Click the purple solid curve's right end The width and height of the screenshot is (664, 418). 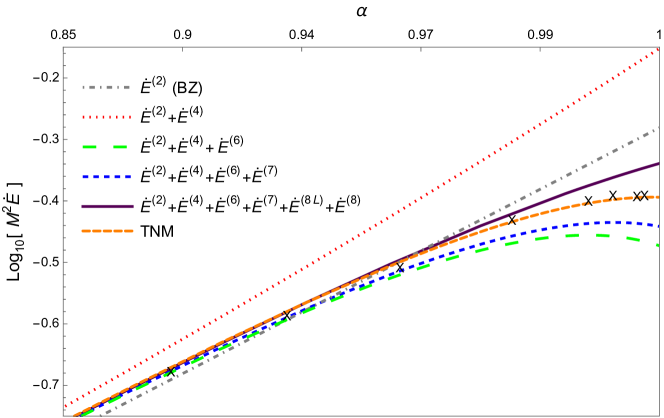pos(657,163)
